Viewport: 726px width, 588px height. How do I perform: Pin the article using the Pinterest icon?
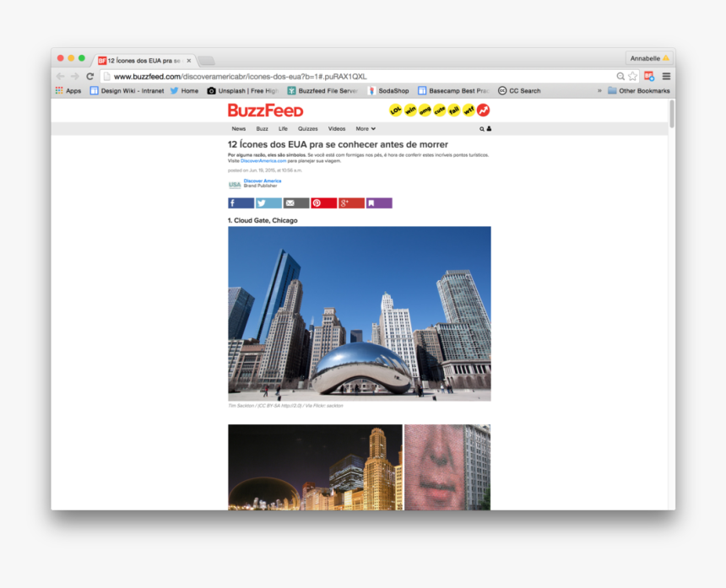click(x=322, y=202)
